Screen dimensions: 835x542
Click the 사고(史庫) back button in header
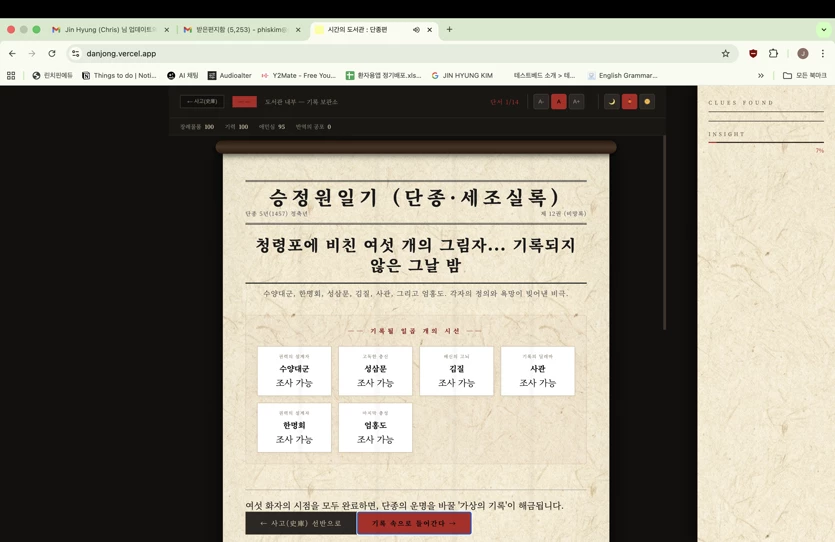point(202,102)
